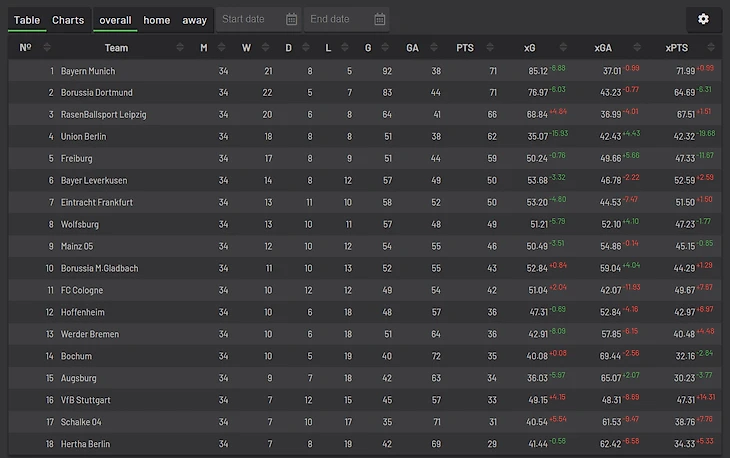This screenshot has width=730, height=458.
Task: Sort by the № position column
Action: point(26,47)
